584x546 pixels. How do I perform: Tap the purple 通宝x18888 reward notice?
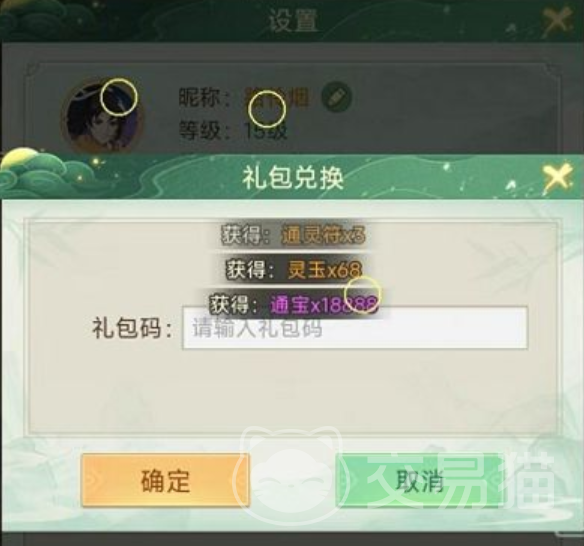coord(293,305)
